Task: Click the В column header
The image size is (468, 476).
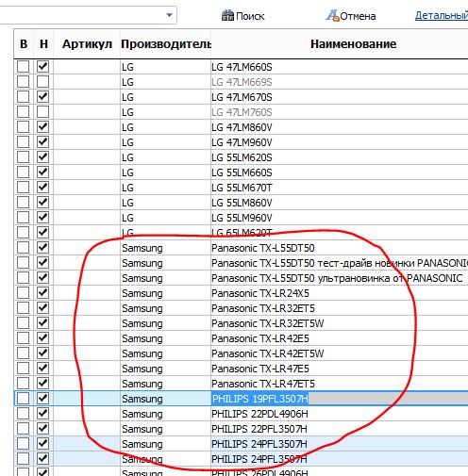Action: coord(24,44)
